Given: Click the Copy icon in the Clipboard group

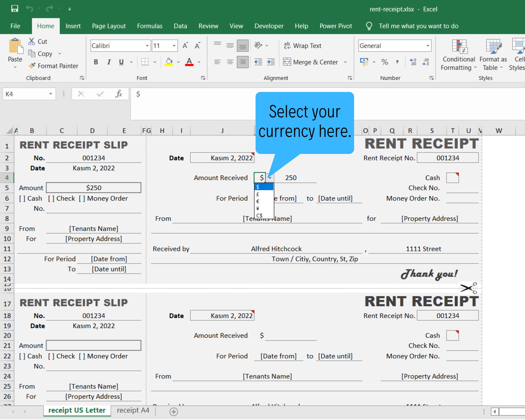Looking at the screenshot, I should (x=32, y=54).
